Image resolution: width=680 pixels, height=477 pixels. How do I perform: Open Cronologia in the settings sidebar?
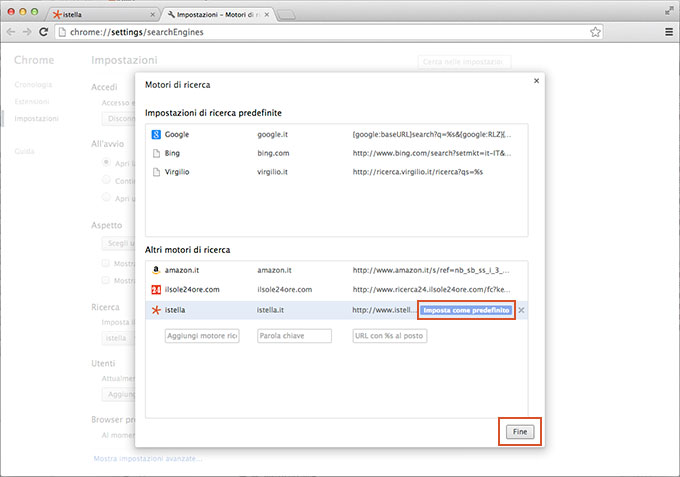33,85
